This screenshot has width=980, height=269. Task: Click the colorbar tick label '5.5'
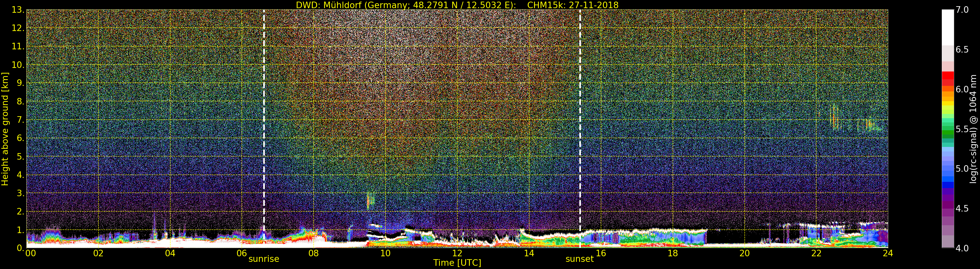(x=962, y=129)
